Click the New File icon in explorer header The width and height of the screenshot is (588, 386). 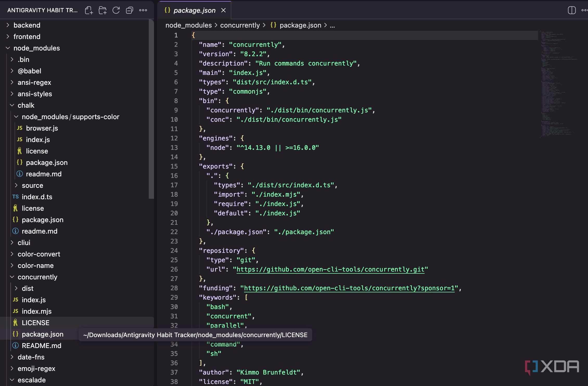point(89,10)
